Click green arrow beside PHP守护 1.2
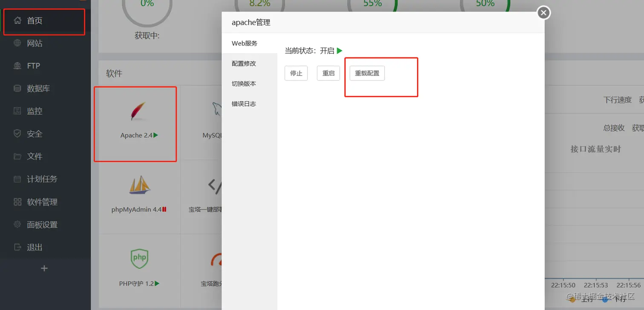The width and height of the screenshot is (644, 310). [157, 283]
